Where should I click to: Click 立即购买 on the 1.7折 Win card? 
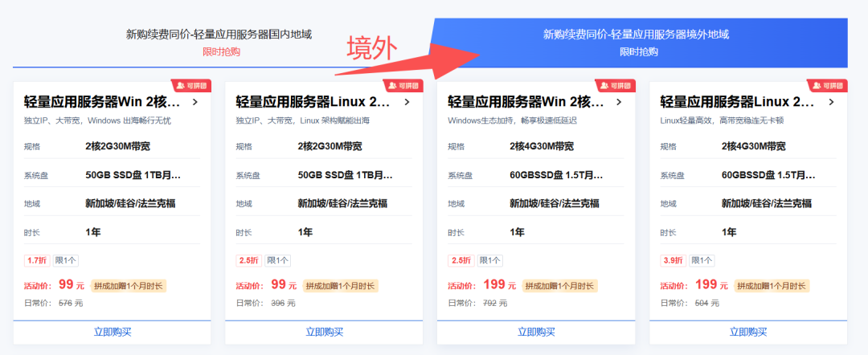113,333
